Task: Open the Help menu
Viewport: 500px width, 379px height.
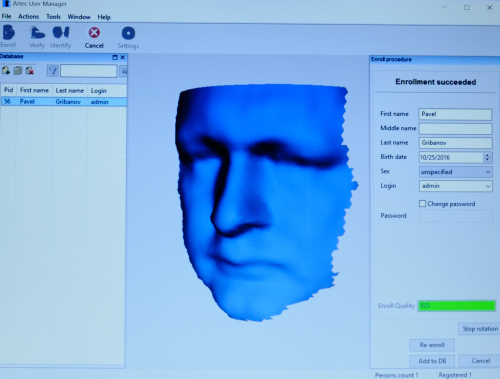Action: tap(104, 17)
